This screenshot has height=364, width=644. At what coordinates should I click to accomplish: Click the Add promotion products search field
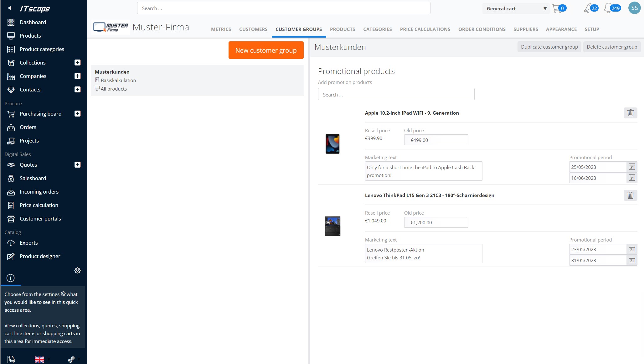tap(396, 94)
